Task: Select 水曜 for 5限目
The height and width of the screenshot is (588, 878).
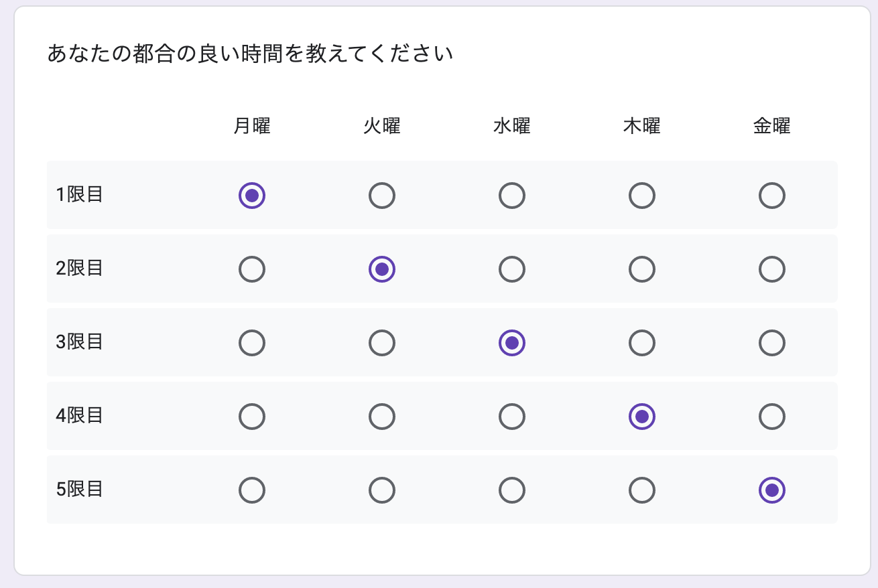Action: click(x=512, y=490)
